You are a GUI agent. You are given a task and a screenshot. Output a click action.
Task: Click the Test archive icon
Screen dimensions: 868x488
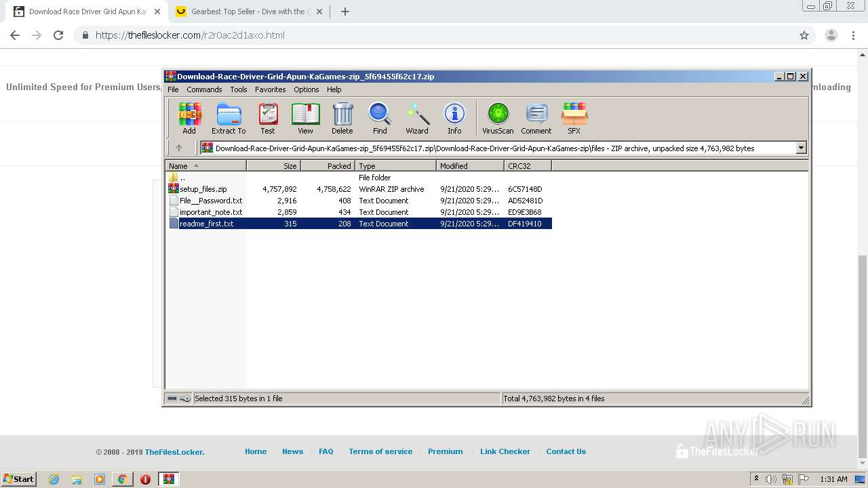coord(268,119)
